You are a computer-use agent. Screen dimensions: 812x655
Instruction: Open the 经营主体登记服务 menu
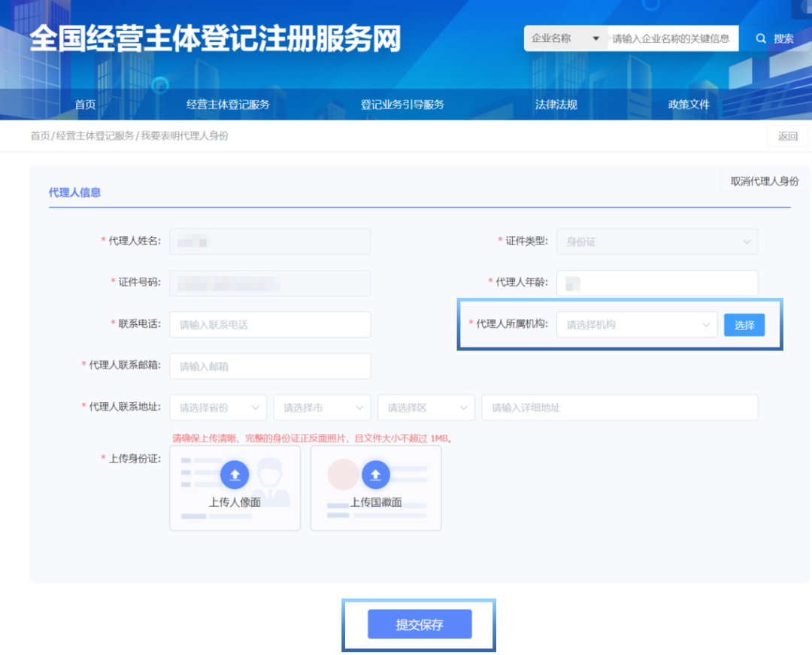(228, 105)
